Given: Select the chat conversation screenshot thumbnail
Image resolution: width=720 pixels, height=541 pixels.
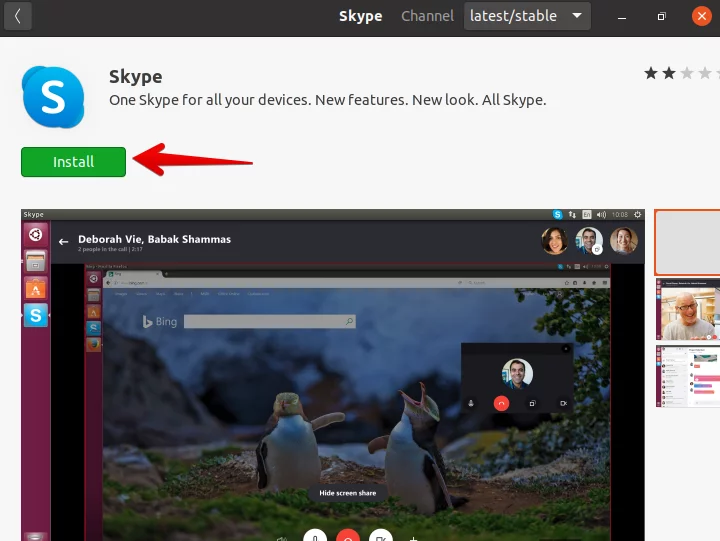Looking at the screenshot, I should (687, 376).
